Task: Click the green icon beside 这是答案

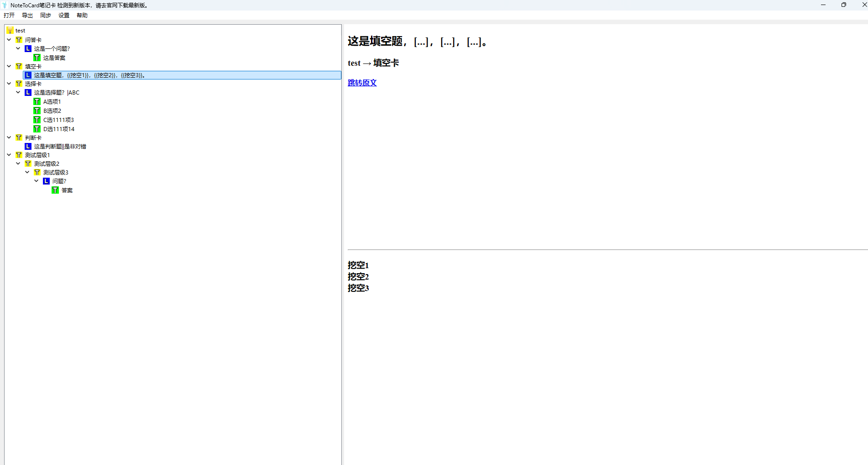Action: [37, 58]
